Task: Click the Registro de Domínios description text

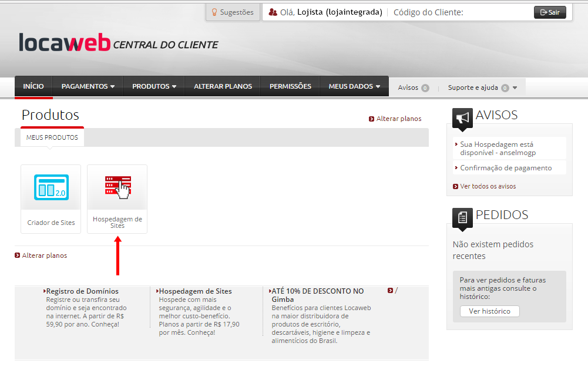Action: [x=86, y=312]
